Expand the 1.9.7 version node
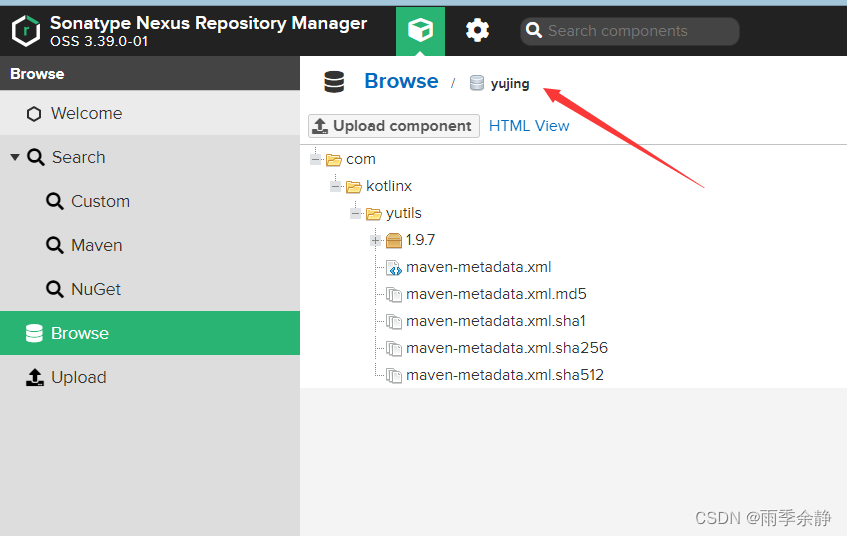847x536 pixels. pos(375,240)
